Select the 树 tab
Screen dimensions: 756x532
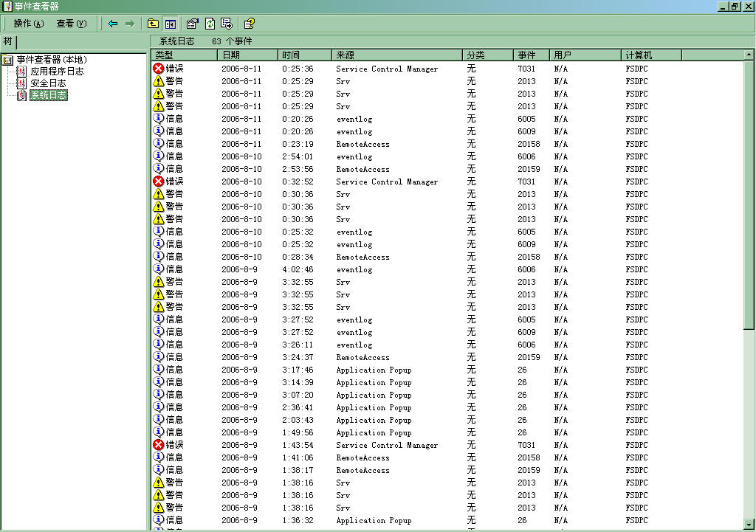coord(8,41)
